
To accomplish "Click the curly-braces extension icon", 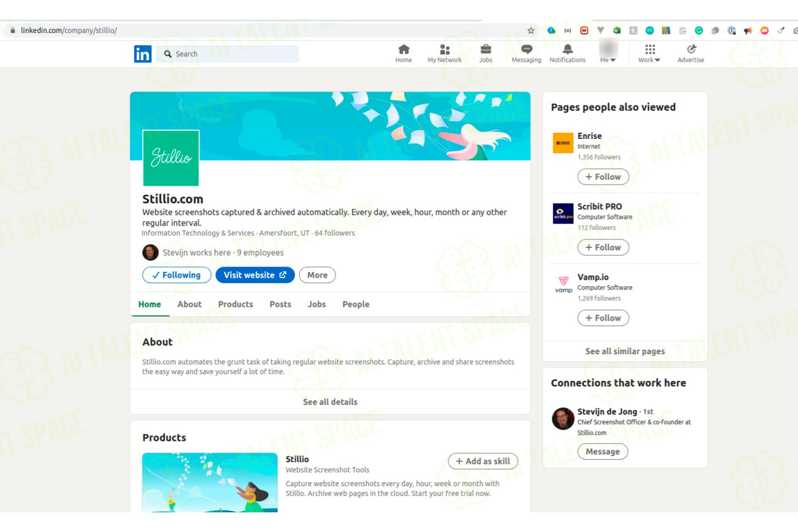I will 568,31.
